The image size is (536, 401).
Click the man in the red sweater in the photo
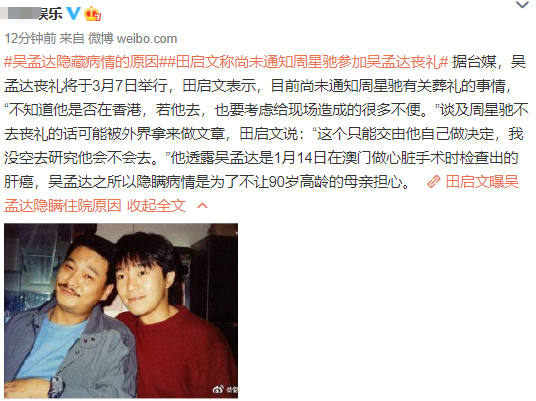tap(171, 318)
